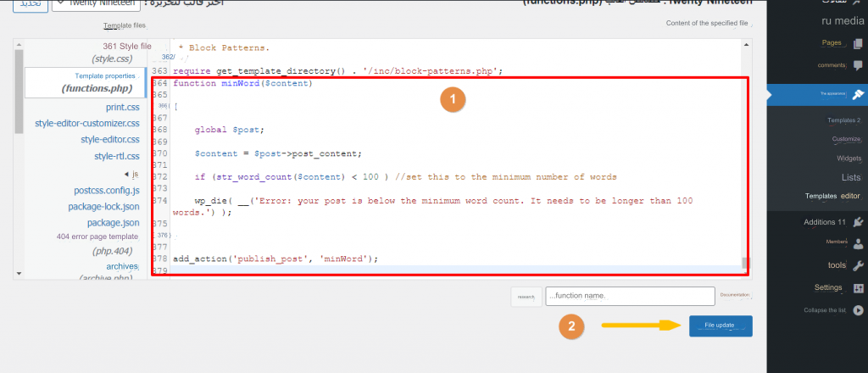Click the research lookup button

pyautogui.click(x=526, y=297)
